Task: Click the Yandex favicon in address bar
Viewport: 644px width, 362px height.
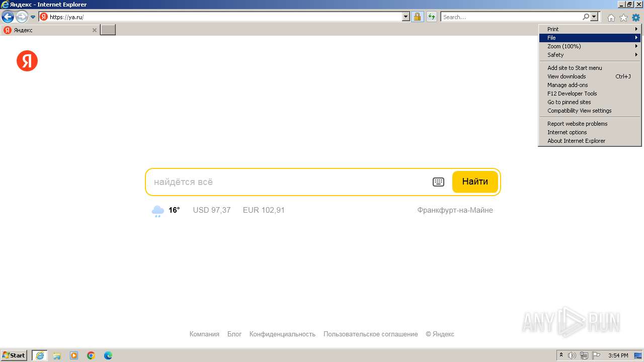Action: [44, 17]
